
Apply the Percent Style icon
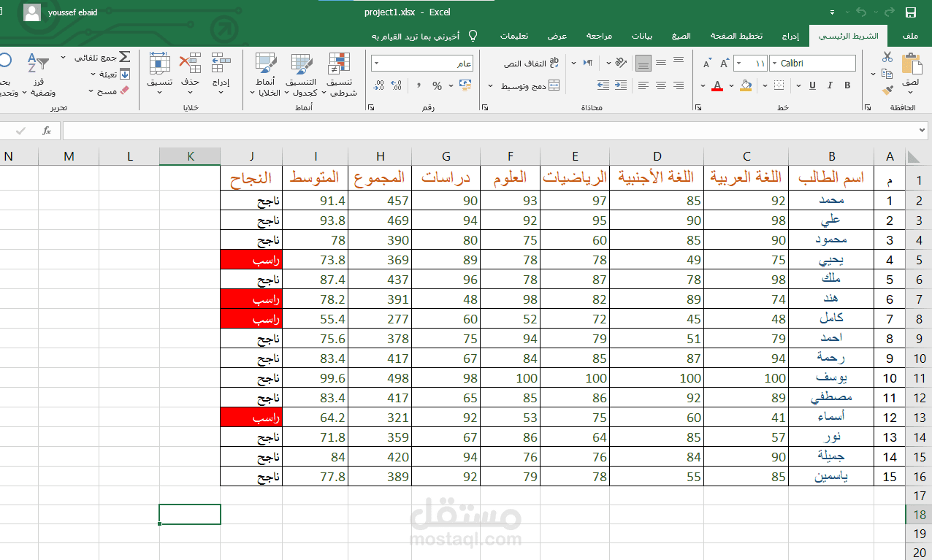click(438, 85)
